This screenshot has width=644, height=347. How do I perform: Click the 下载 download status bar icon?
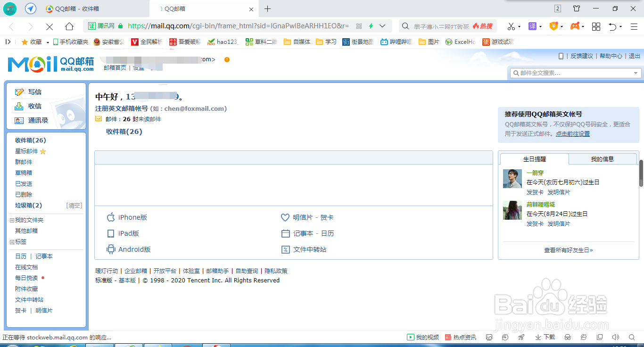coord(545,337)
